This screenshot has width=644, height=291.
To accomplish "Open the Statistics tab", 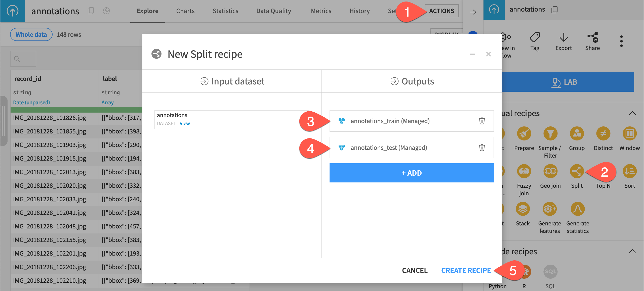I will (x=225, y=11).
